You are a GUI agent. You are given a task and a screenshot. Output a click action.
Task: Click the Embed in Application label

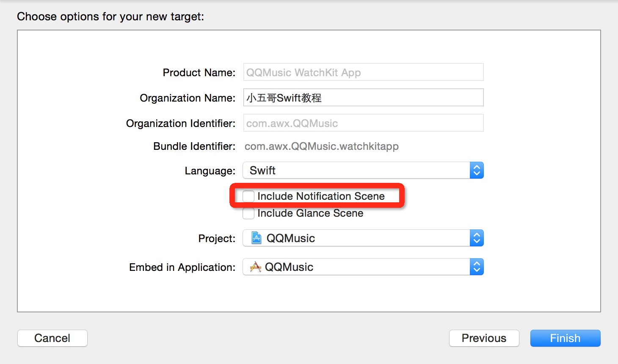182,267
